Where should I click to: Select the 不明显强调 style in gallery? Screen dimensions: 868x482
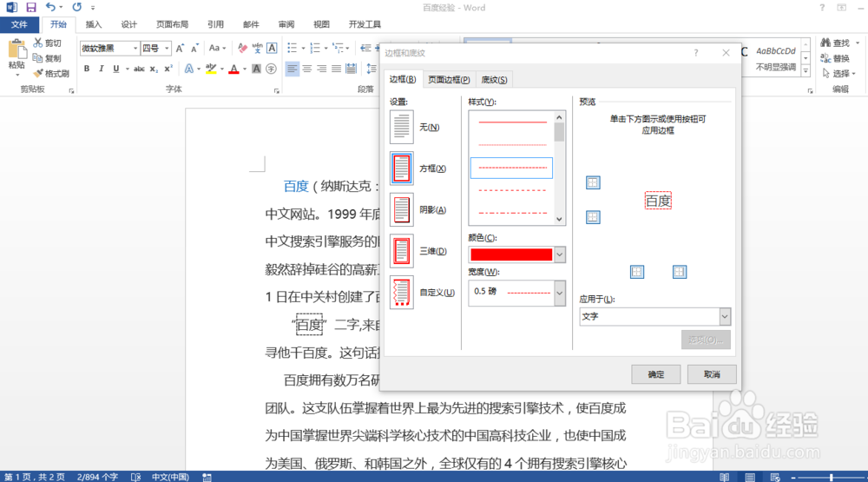[775, 58]
